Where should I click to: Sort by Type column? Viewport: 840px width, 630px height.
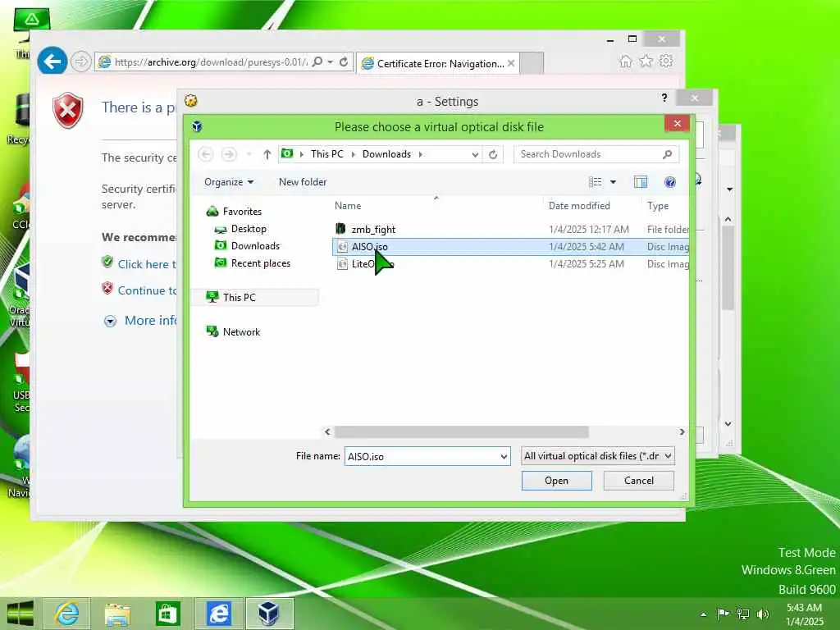click(657, 206)
